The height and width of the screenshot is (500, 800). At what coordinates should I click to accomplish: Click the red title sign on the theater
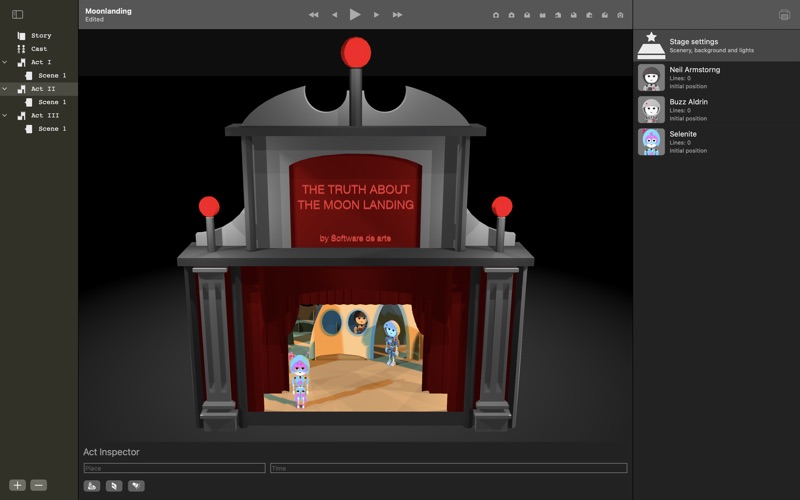point(356,202)
